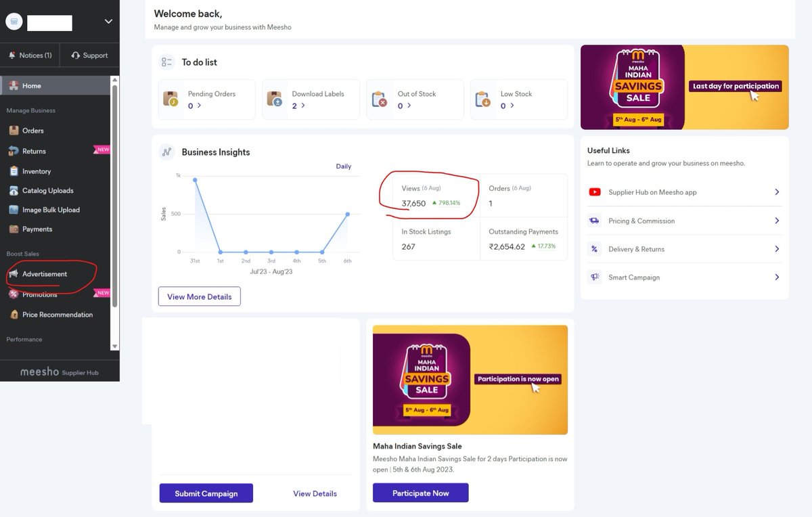
Task: Click the Price Recommendation lock icon
Action: [x=14, y=315]
